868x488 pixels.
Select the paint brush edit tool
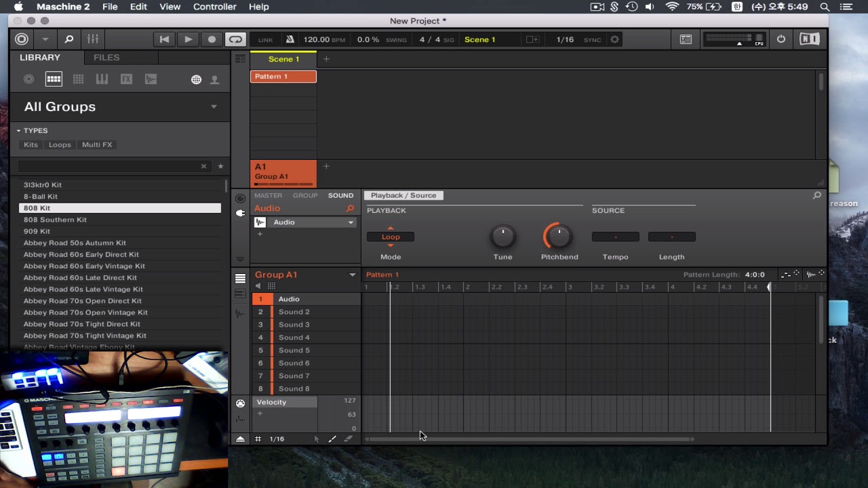pos(332,439)
